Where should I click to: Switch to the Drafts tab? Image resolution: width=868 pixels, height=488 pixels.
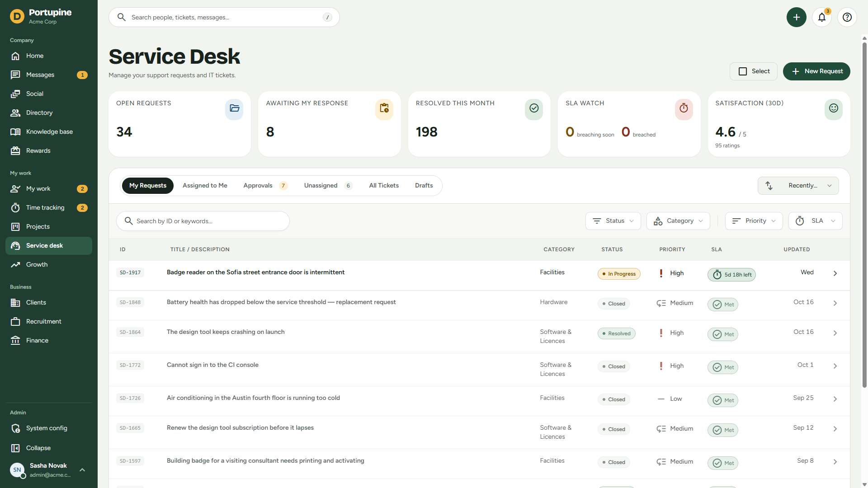coord(424,186)
